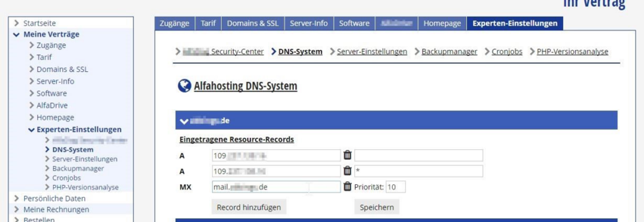Delete the wildcard A record via trash icon
This screenshot has width=644, height=222.
pyautogui.click(x=348, y=171)
